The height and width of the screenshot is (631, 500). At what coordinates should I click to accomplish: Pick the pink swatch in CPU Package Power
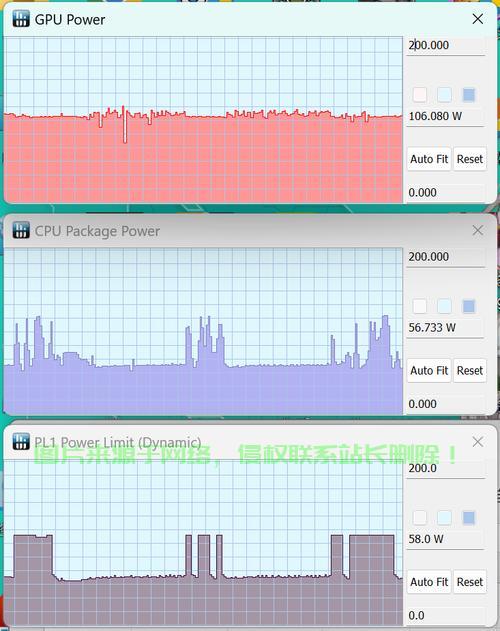click(x=420, y=306)
